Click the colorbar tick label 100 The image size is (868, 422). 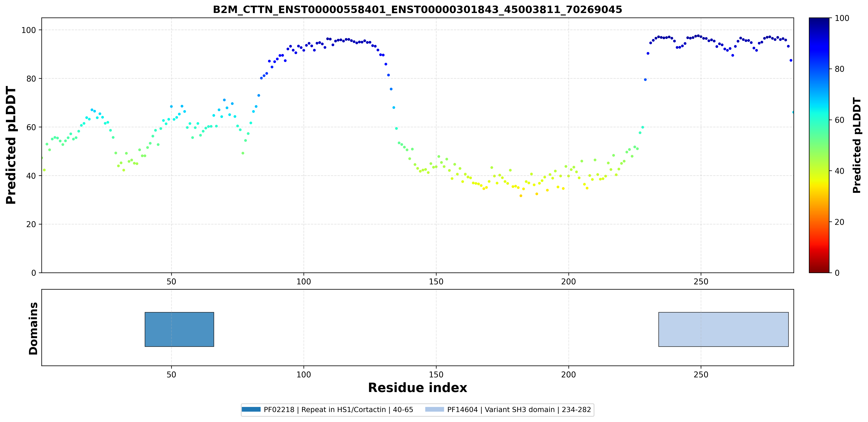point(842,18)
